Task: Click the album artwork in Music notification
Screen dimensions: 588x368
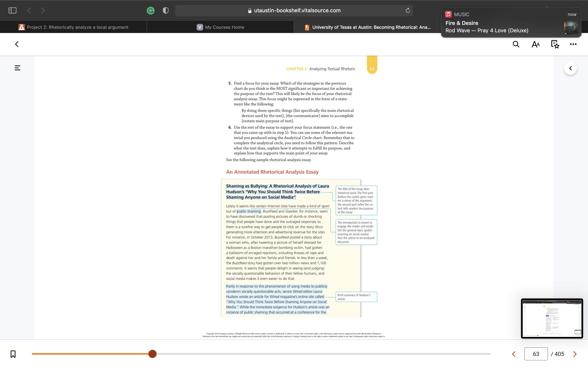Action: (x=571, y=28)
